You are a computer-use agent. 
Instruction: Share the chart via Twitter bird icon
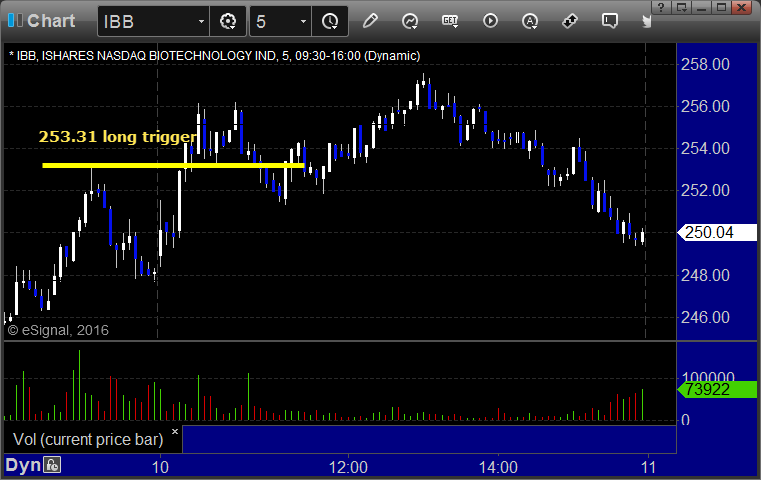coord(646,21)
